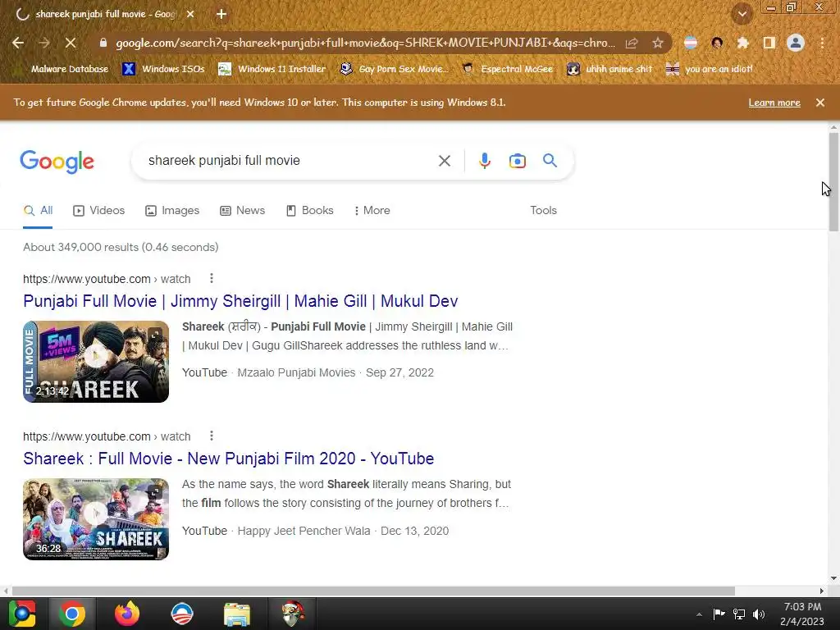Viewport: 840px width, 630px height.
Task: Click Learn more in the update banner
Action: [774, 103]
